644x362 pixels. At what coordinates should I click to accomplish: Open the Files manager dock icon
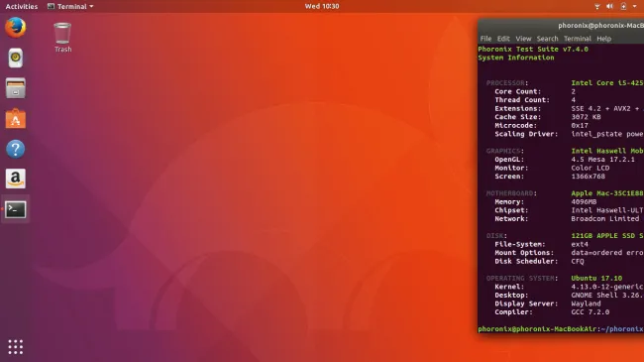pos(15,88)
